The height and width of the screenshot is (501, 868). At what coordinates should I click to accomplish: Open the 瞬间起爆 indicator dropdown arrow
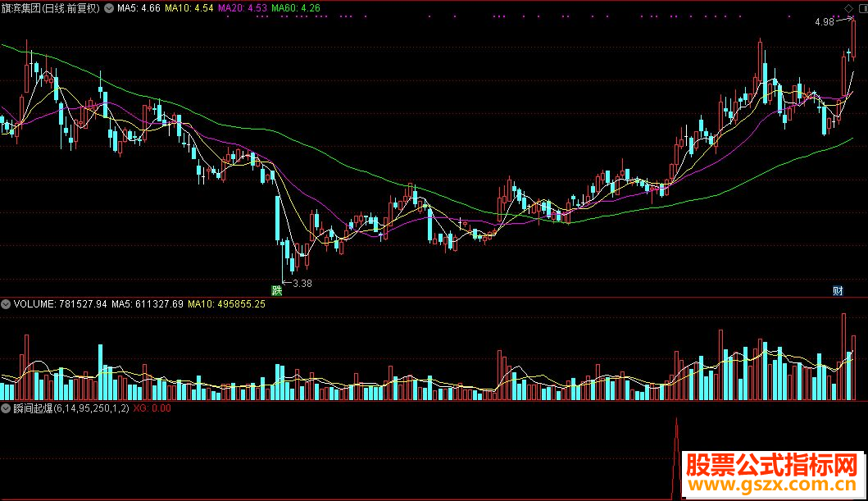[6, 408]
